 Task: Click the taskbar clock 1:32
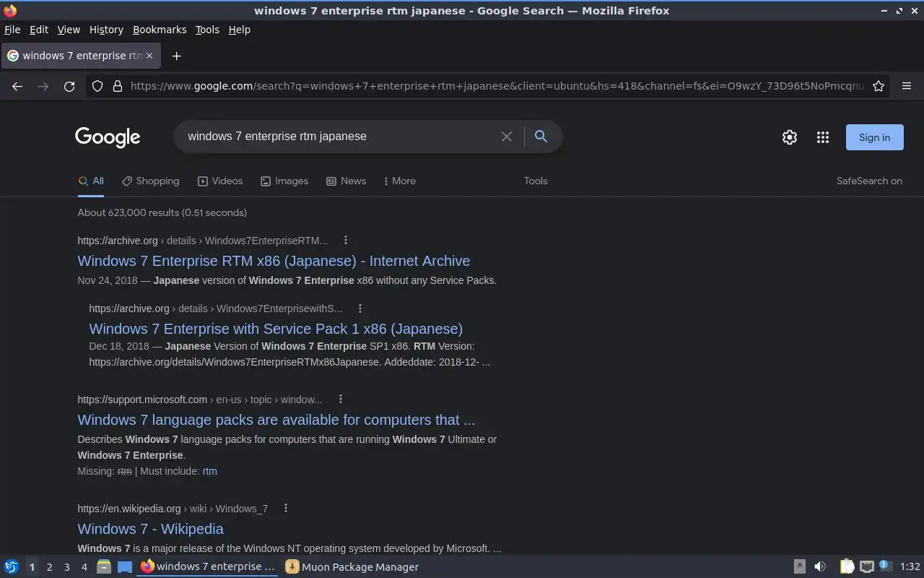(x=910, y=566)
